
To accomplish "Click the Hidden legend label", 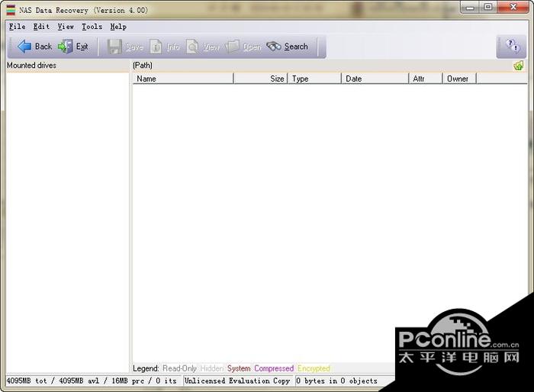I will click(x=211, y=368).
